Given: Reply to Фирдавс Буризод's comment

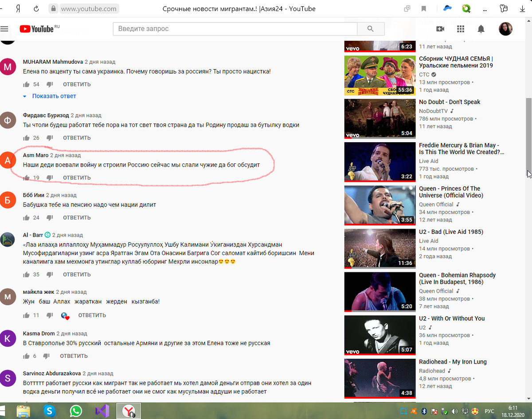Looking at the screenshot, I should [77, 138].
